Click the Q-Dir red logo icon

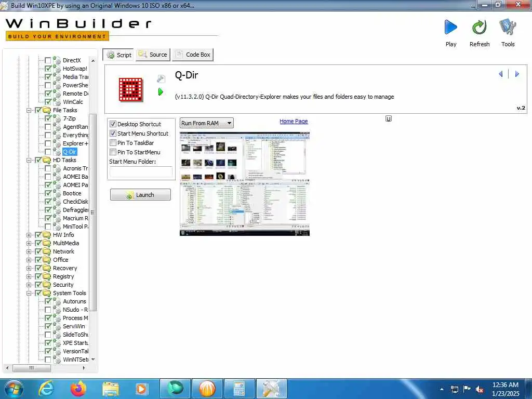(x=130, y=89)
